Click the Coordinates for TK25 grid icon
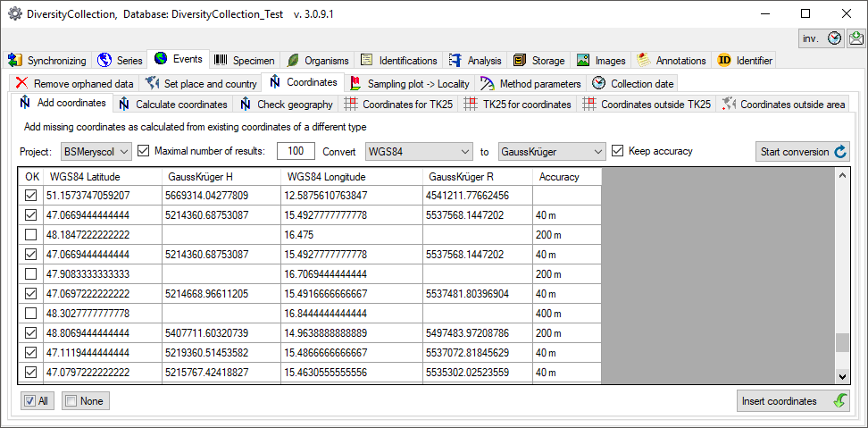This screenshot has height=428, width=868. coord(350,104)
